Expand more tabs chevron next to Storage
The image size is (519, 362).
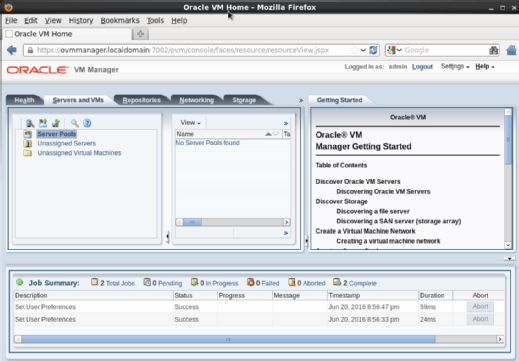[301, 100]
